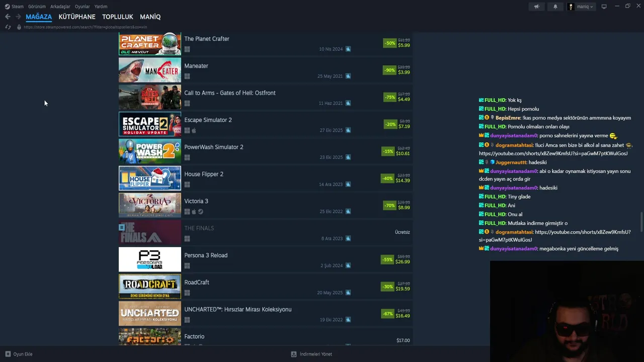644x362 pixels.
Task: Expand the maniq account dropdown
Action: tap(581, 7)
